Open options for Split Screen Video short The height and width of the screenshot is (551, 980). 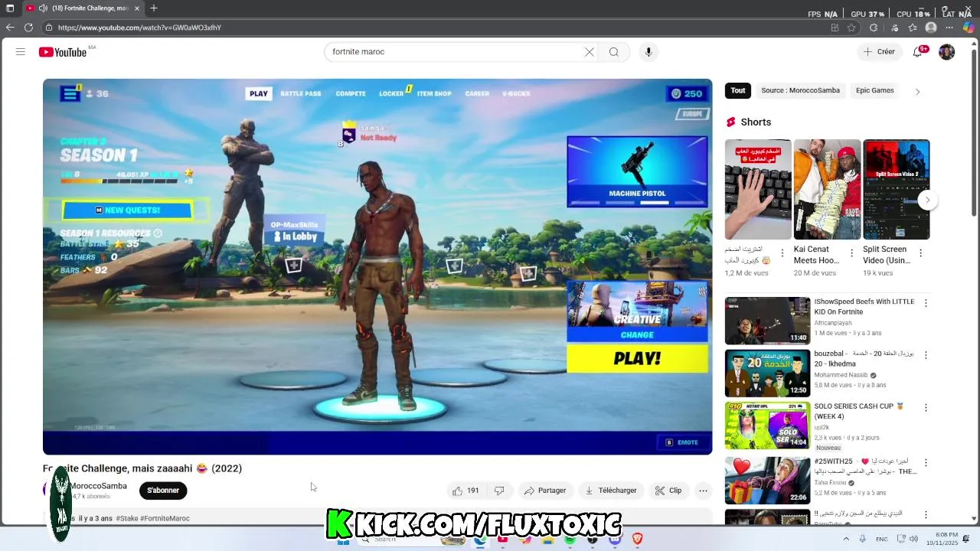[920, 253]
